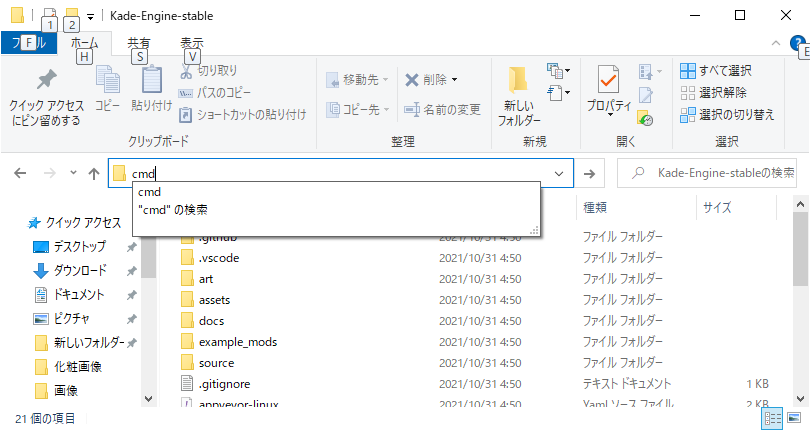810x431 pixels.
Task: Collapse the ribbon with chevron
Action: [x=776, y=43]
